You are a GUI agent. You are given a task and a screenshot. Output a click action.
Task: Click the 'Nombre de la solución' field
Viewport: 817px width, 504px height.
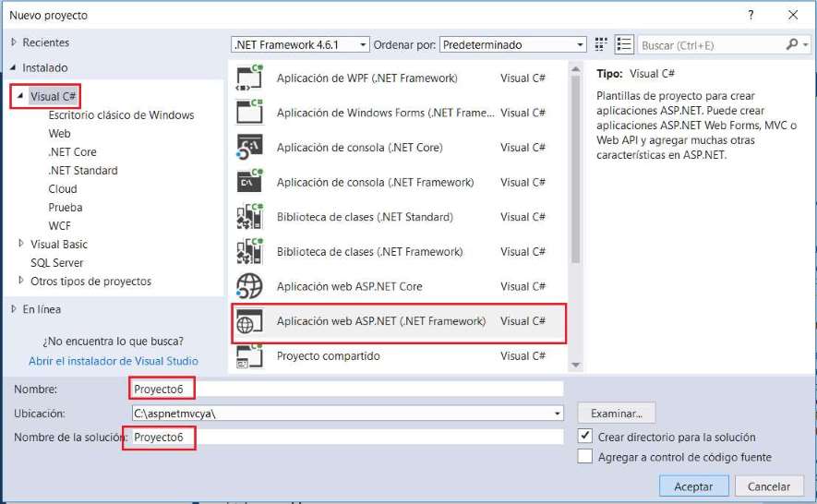click(347, 437)
